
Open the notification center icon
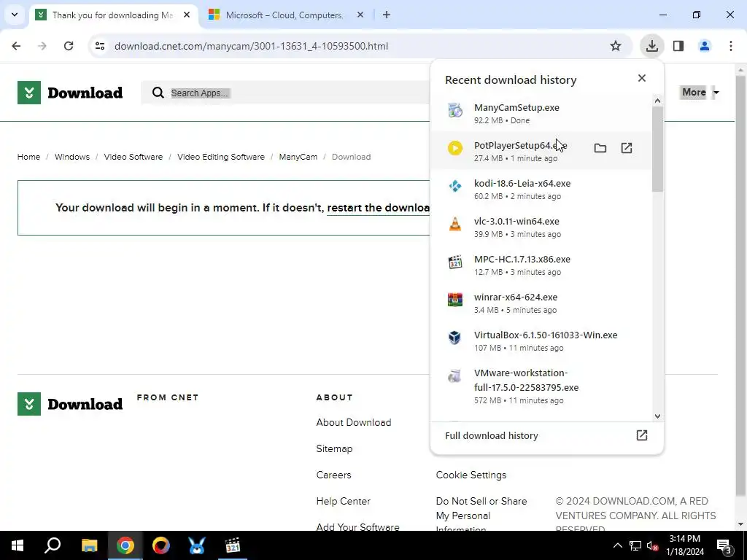[x=724, y=545]
